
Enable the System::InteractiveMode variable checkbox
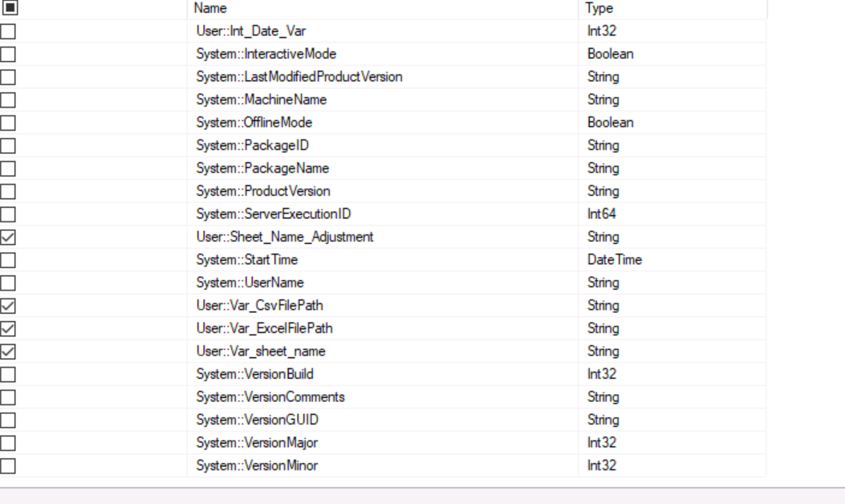click(9, 55)
